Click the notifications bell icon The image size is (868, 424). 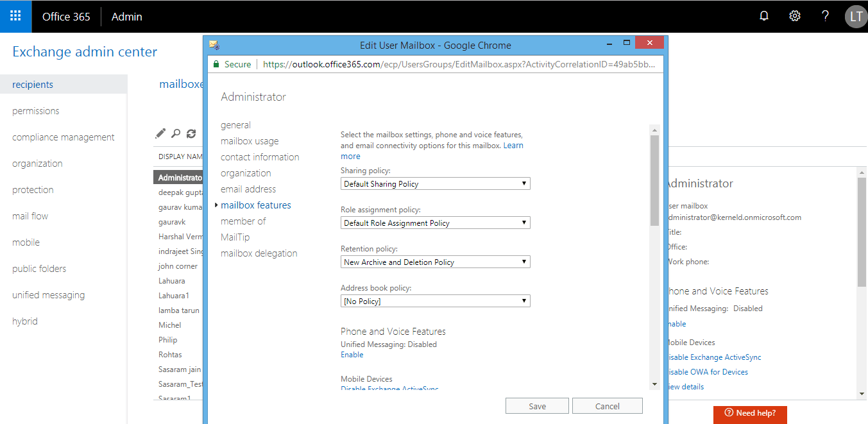763,16
